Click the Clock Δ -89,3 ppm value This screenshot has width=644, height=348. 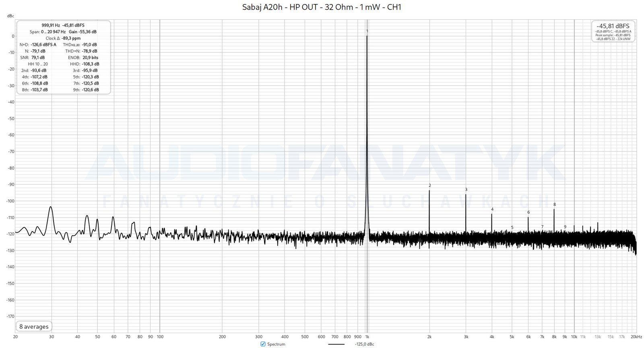click(71, 38)
